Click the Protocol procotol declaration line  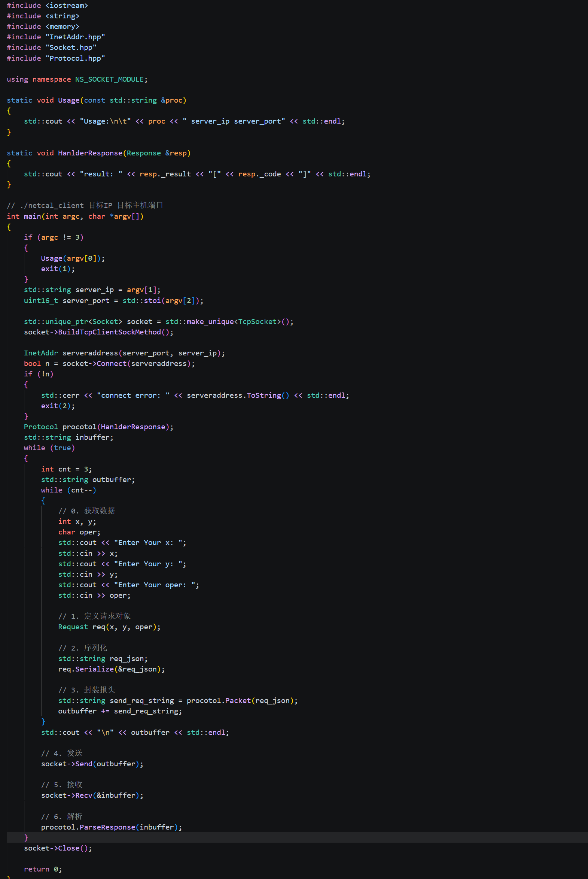99,427
